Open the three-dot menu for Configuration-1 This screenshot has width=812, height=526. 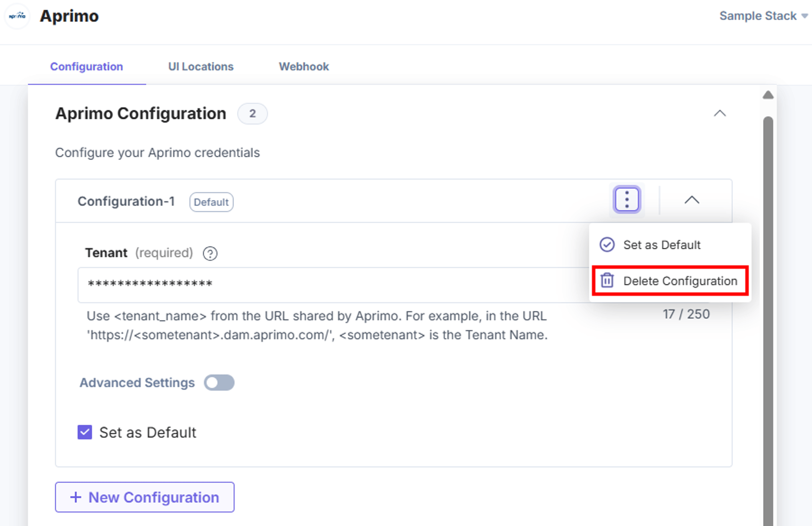627,200
